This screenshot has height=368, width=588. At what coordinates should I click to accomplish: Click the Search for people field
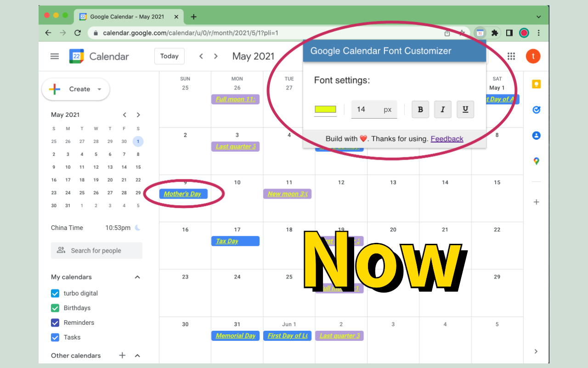click(96, 251)
